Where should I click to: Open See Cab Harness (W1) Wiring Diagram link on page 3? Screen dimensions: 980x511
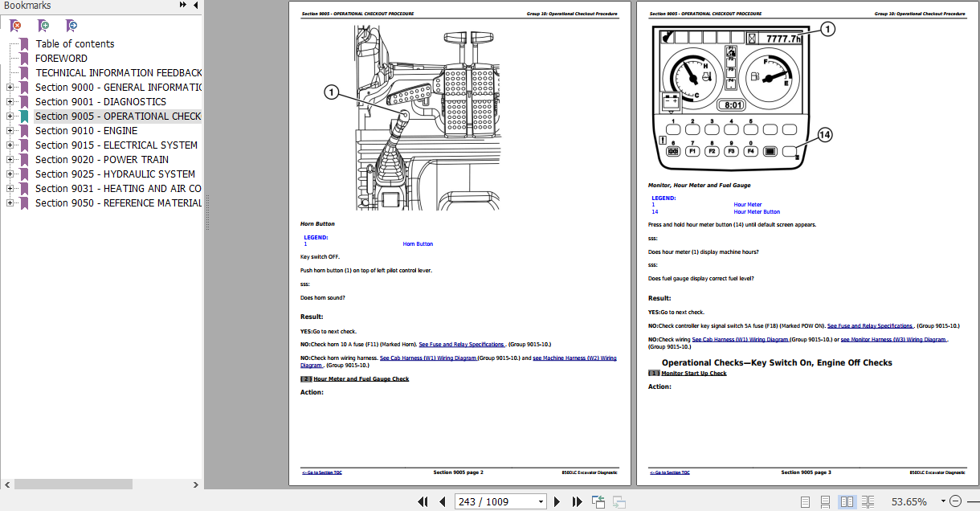click(741, 340)
